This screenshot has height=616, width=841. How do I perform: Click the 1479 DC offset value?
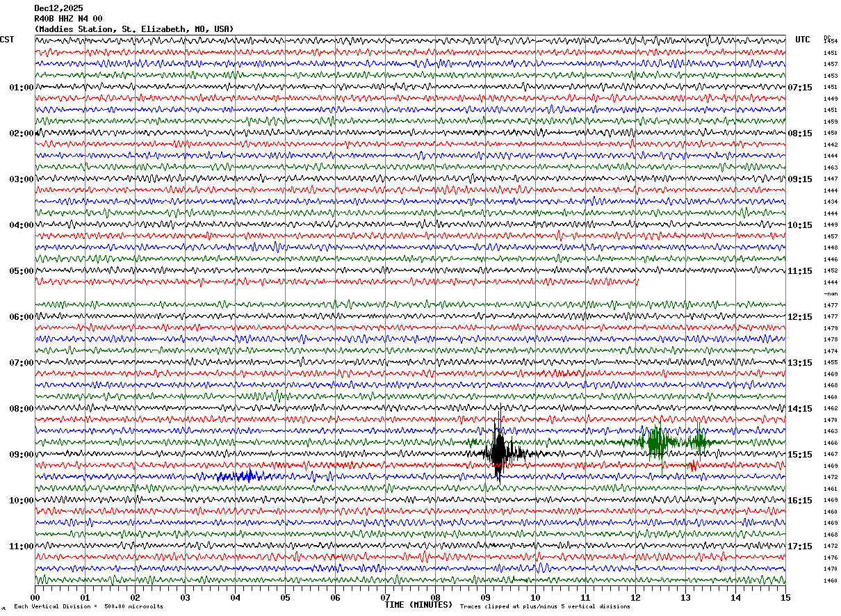tap(831, 328)
